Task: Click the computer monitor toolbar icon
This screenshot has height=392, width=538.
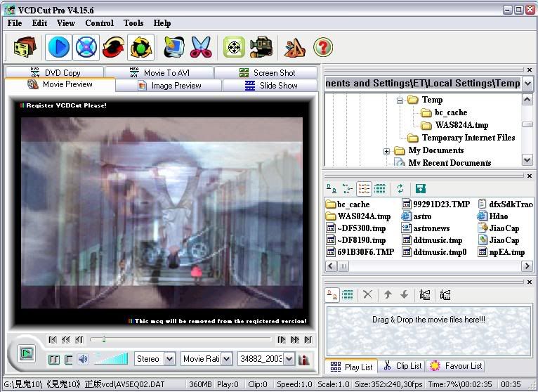Action: tap(174, 47)
